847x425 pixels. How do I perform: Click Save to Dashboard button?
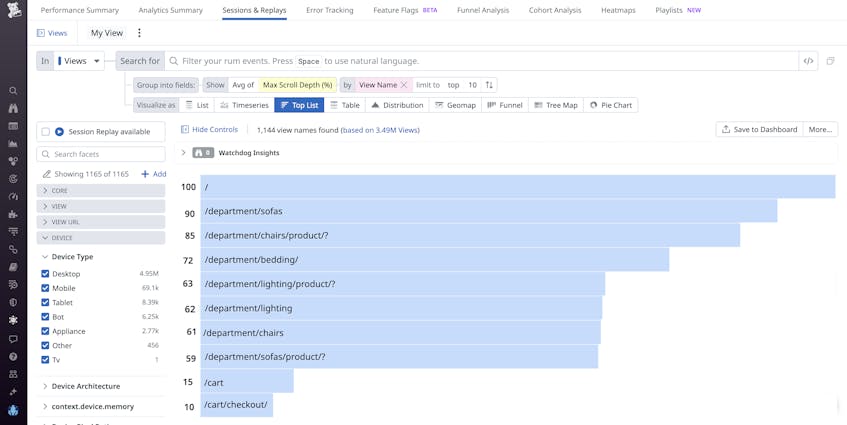click(759, 130)
